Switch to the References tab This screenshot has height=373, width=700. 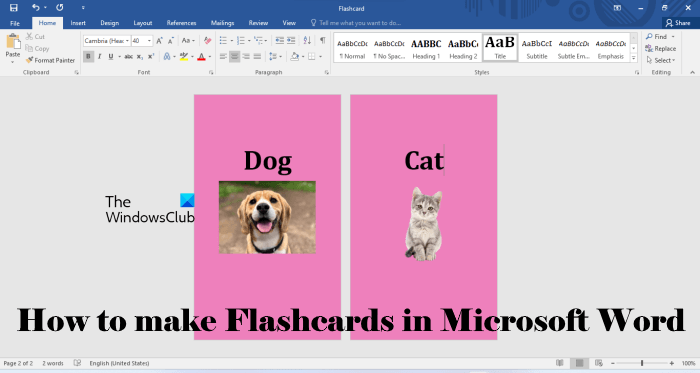(181, 23)
